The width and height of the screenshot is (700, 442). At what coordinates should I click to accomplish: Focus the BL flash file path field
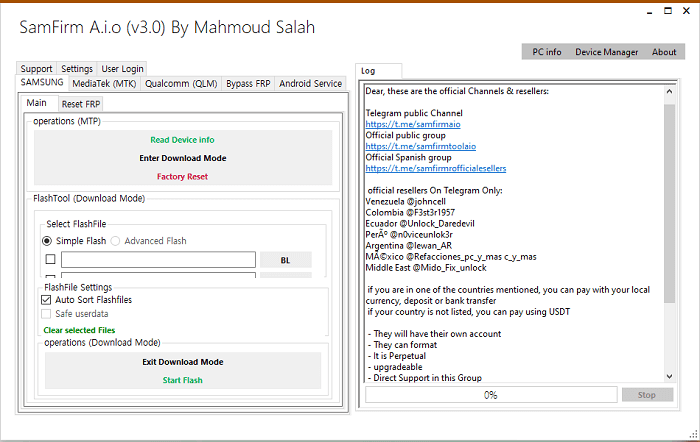click(158, 259)
